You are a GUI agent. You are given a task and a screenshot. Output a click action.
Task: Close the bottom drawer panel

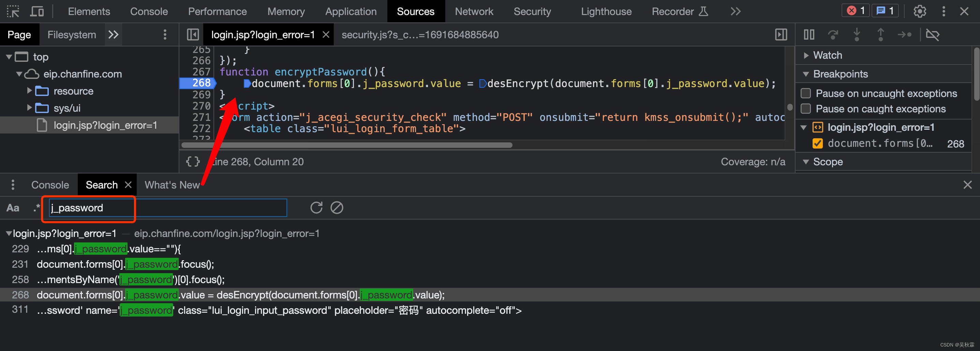(x=967, y=185)
